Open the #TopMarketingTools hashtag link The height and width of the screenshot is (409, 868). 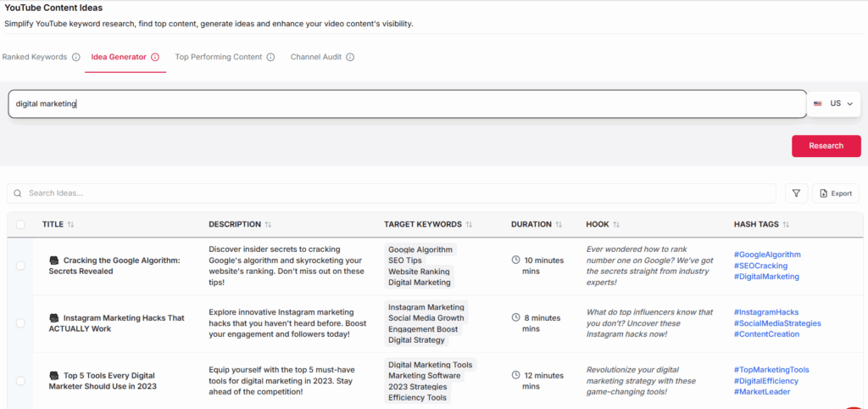click(x=771, y=370)
